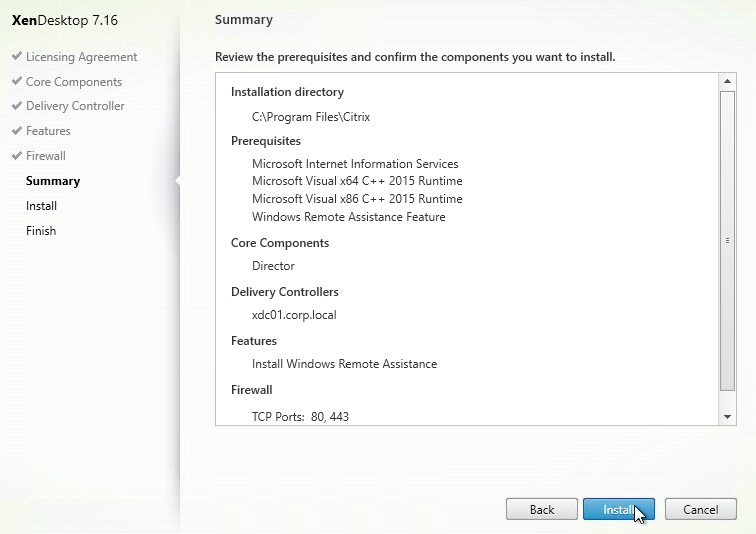Click the Prerequisites heading in summary
Viewport: 756px width, 534px height.
point(266,141)
